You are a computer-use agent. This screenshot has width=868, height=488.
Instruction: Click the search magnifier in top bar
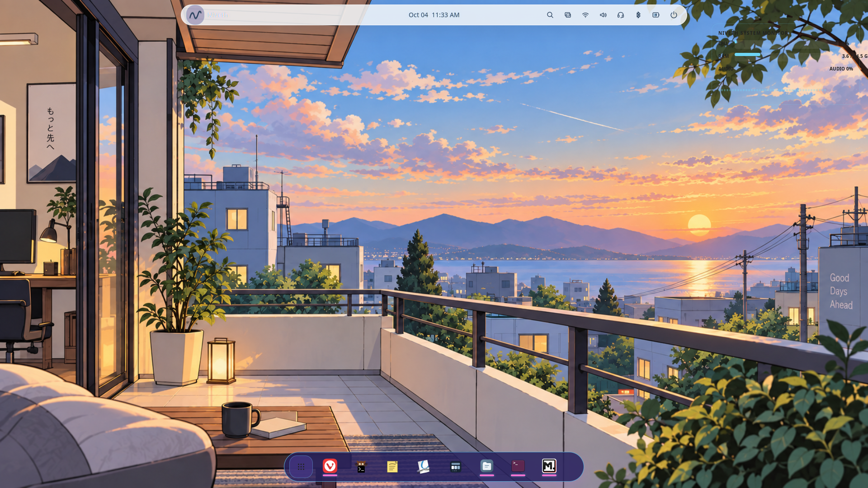coord(550,15)
